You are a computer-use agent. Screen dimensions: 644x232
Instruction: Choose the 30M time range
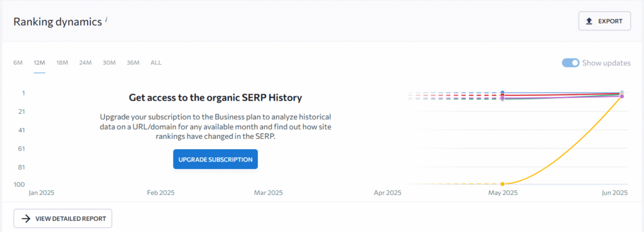point(109,63)
